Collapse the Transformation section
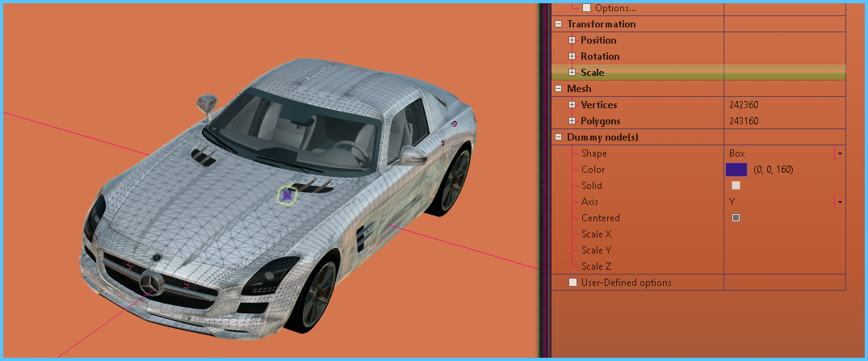868x361 pixels. 558,24
